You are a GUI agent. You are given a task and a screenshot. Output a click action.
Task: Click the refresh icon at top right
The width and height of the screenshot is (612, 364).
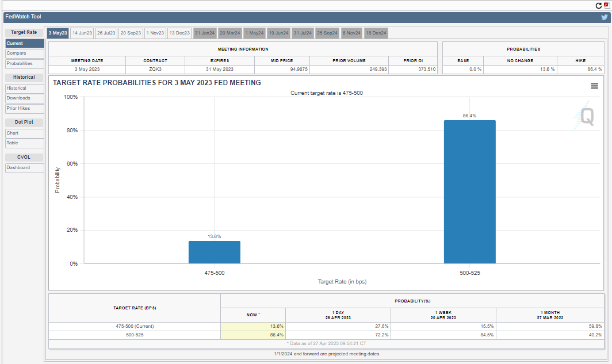(x=598, y=6)
